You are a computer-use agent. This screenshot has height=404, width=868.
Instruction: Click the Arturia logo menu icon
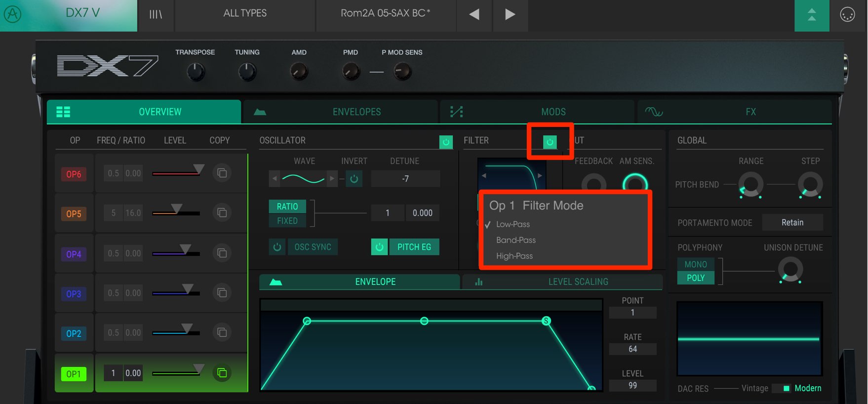tap(12, 14)
